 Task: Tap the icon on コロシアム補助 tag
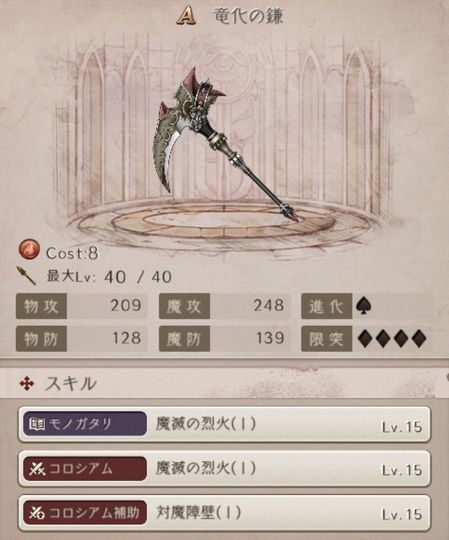[x=37, y=513]
